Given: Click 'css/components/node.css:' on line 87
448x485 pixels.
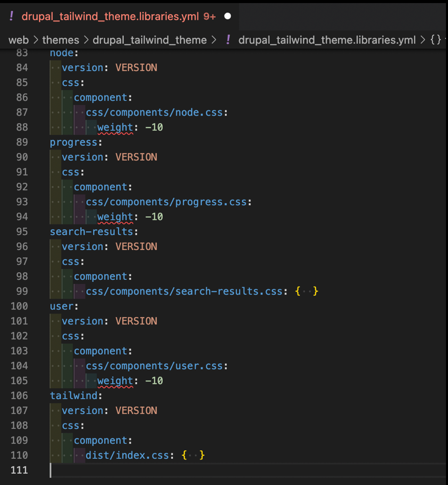Looking at the screenshot, I should point(157,112).
